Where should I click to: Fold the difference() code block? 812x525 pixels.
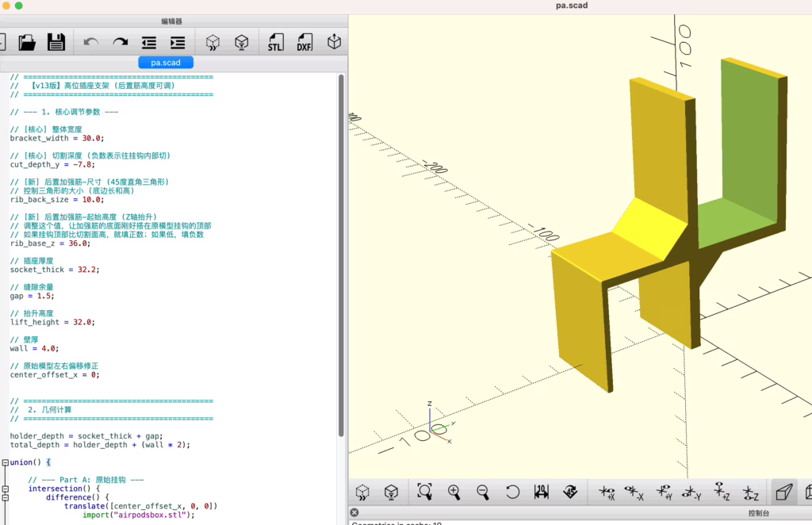(x=5, y=497)
